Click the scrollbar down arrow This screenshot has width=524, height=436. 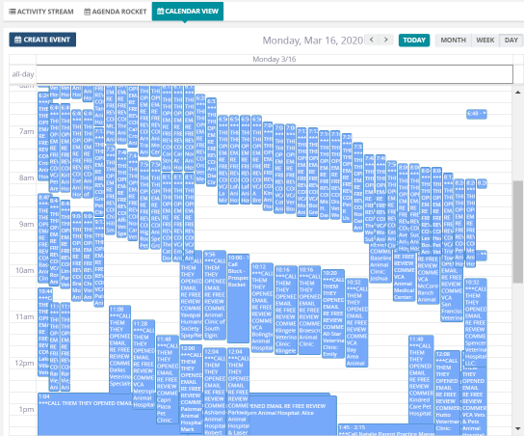[518, 428]
